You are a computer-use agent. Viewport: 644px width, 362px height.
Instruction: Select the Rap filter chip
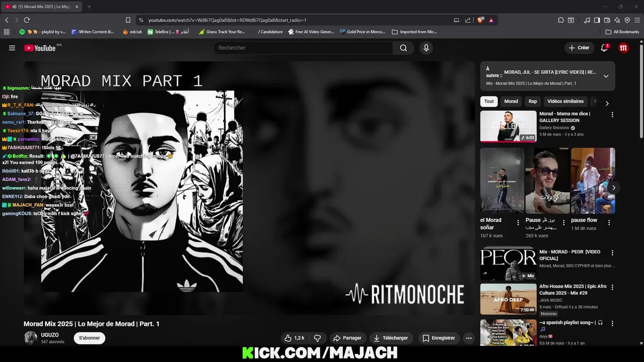(532, 102)
